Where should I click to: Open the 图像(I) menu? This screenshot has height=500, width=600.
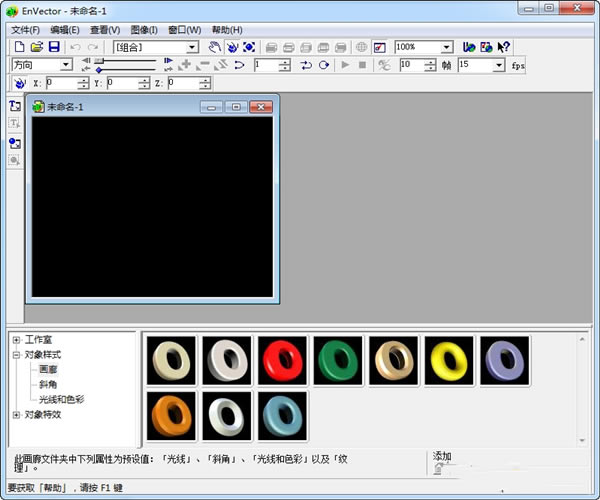[144, 30]
